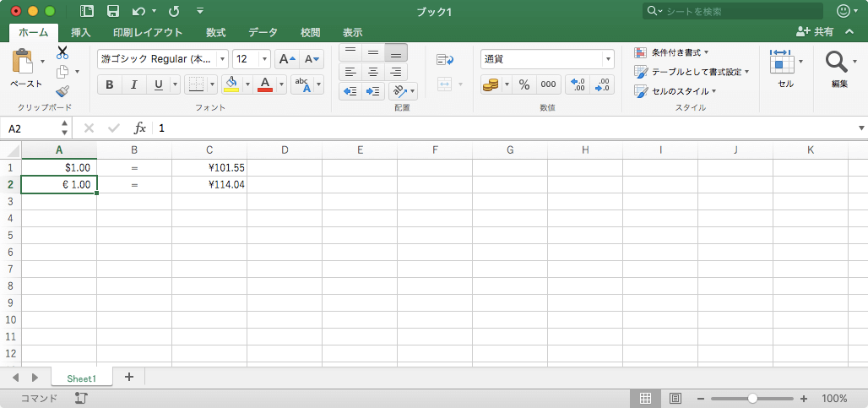Image resolution: width=868 pixels, height=408 pixels.
Task: Click zoom out minus button
Action: [700, 398]
